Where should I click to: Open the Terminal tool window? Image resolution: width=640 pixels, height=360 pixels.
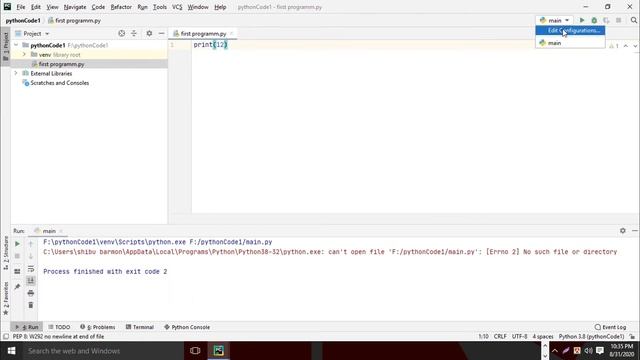[x=140, y=327]
